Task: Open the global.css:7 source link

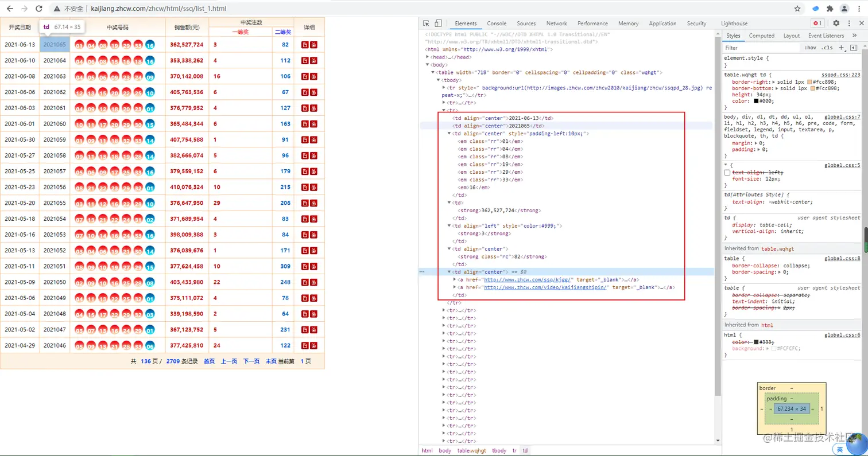Action: (842, 117)
